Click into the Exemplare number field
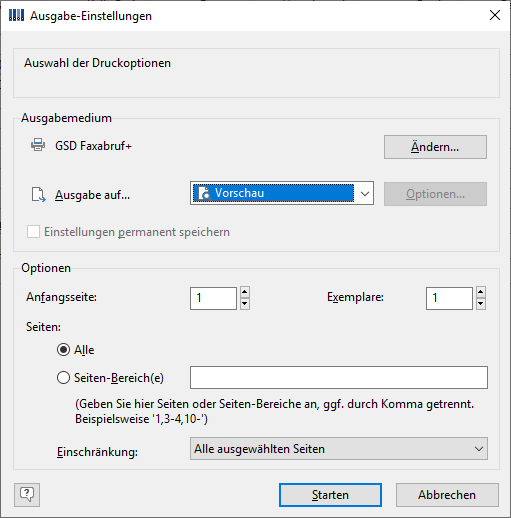Screen dimensions: 511x518 pos(449,298)
